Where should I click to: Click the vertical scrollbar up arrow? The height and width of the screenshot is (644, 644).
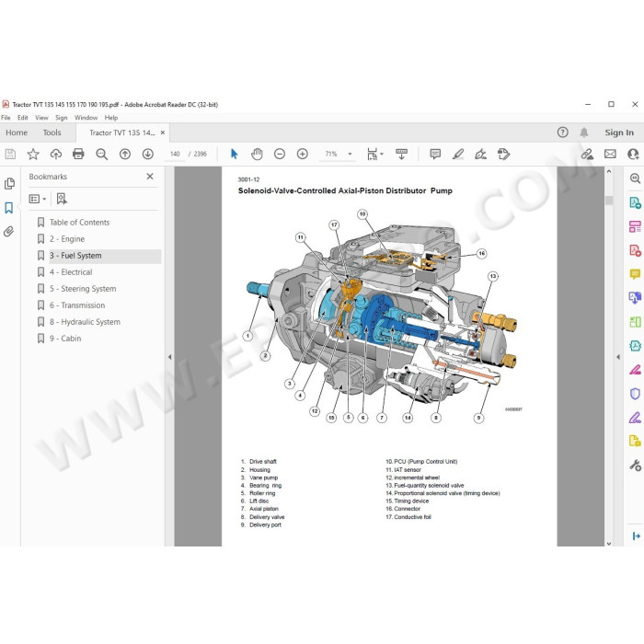[609, 171]
